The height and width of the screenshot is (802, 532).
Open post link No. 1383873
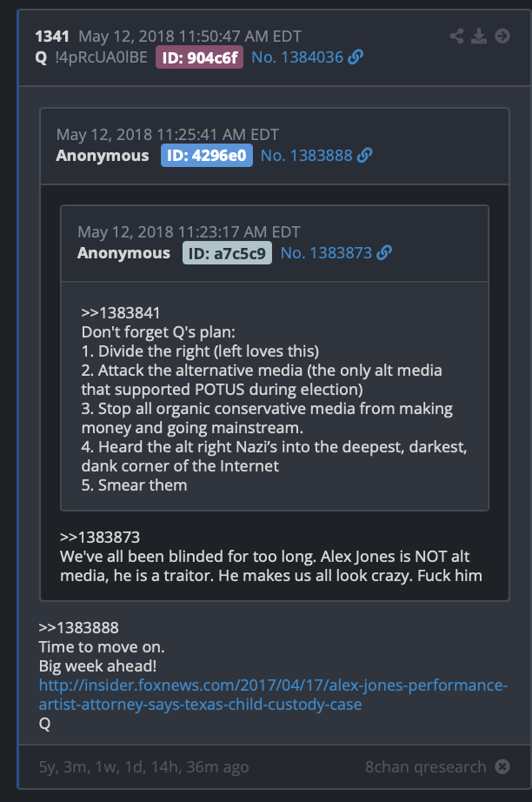[x=326, y=252]
